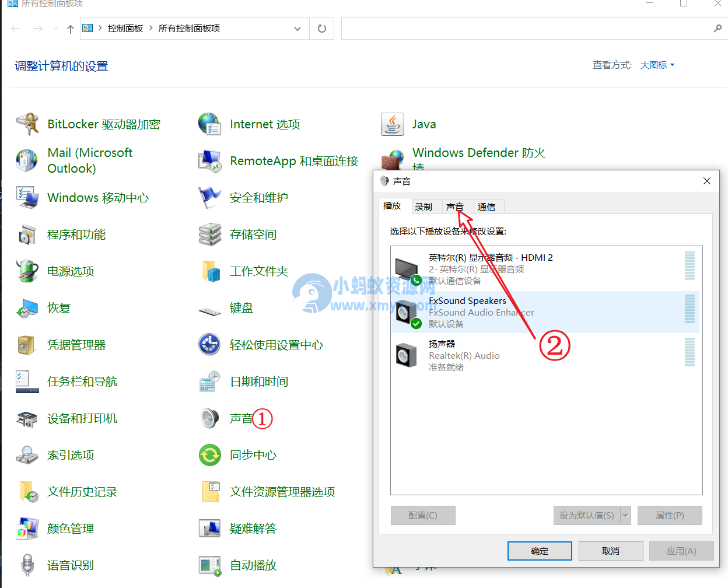Click 配置(C) button
This screenshot has height=588, width=728.
[423, 516]
